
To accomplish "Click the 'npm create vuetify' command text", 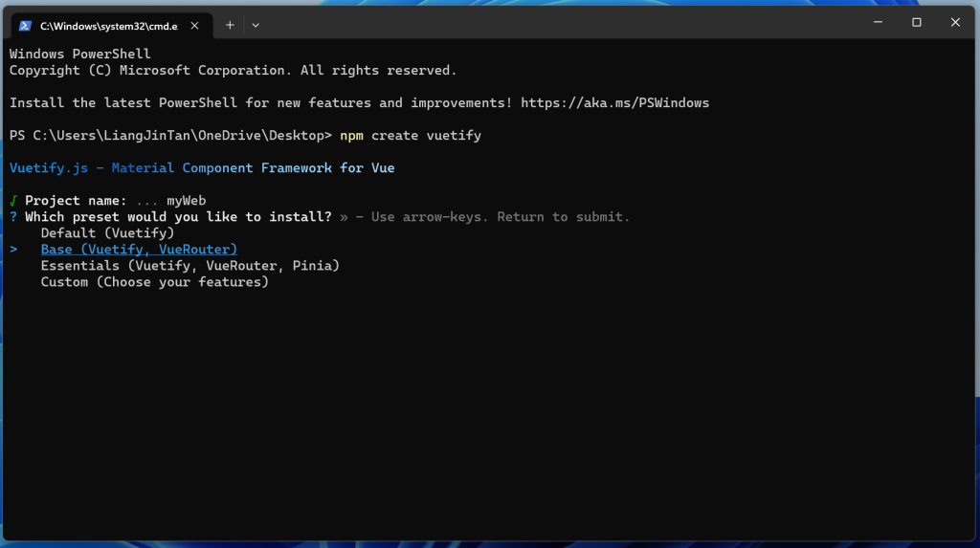I will [x=411, y=136].
